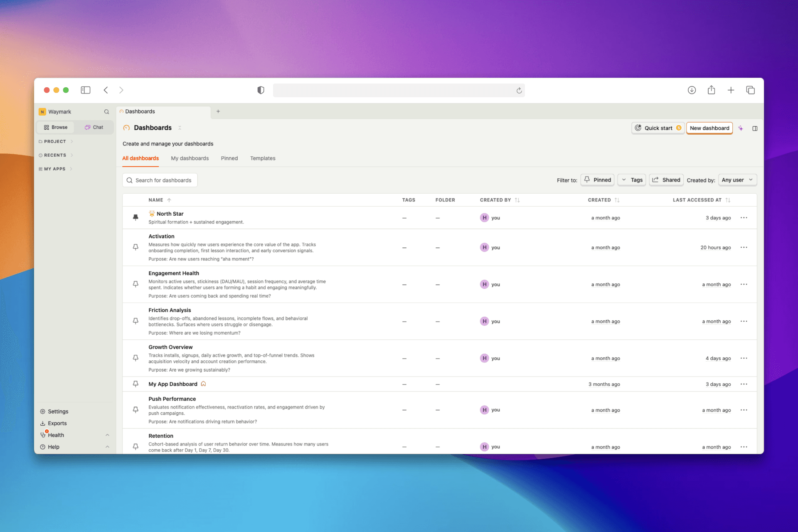Pin the Activation dashboard

(135, 247)
